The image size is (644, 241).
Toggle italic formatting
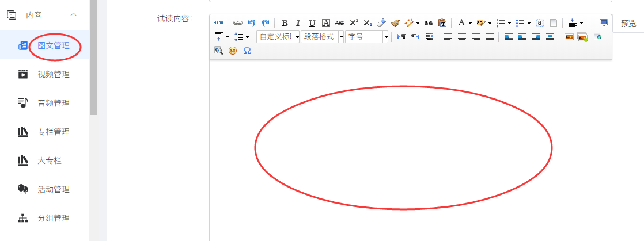[298, 23]
